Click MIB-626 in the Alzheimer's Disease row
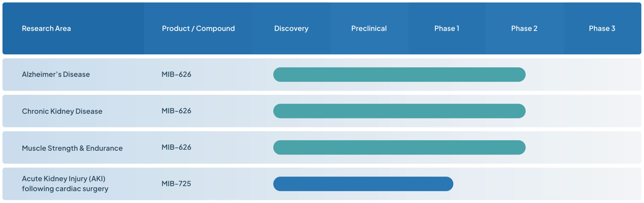The image size is (644, 203). (x=176, y=75)
